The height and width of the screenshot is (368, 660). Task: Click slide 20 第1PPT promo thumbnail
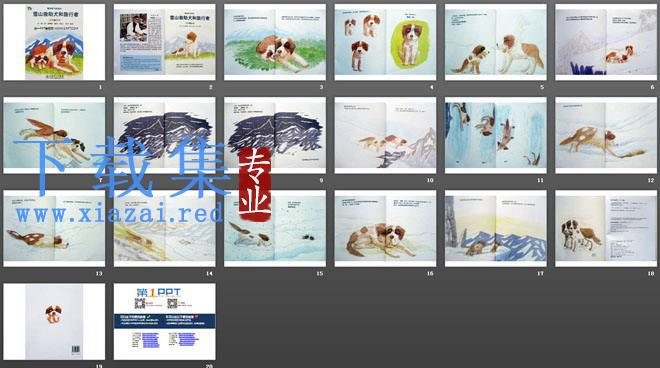tap(165, 322)
